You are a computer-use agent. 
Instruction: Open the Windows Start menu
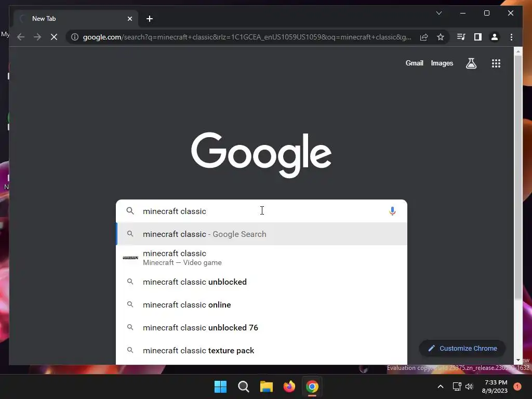coord(220,387)
